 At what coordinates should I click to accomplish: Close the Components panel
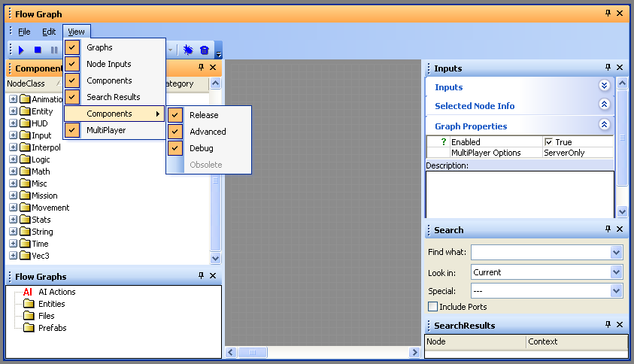(x=213, y=68)
